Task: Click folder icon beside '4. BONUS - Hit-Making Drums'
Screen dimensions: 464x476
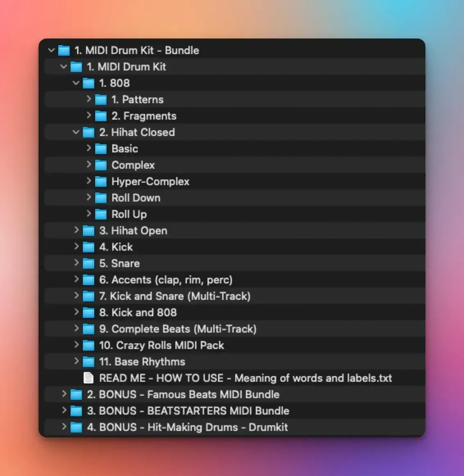Action: [76, 427]
